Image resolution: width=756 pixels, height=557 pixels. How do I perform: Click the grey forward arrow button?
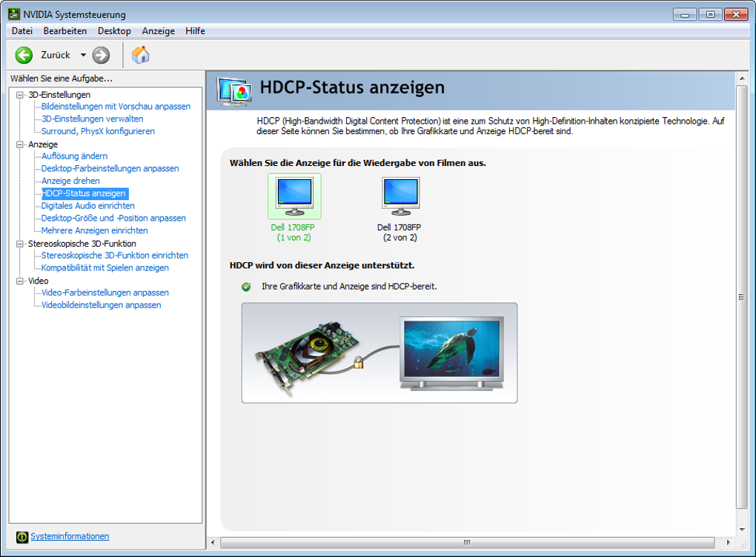[x=102, y=55]
